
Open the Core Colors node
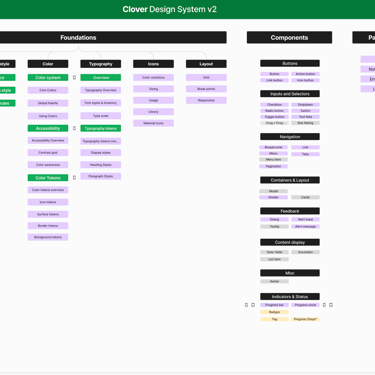click(48, 90)
